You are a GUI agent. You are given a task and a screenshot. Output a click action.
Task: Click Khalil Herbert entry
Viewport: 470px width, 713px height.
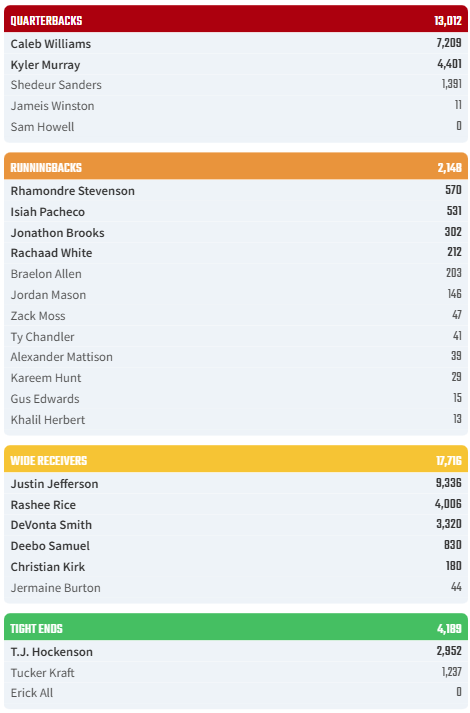(x=235, y=419)
